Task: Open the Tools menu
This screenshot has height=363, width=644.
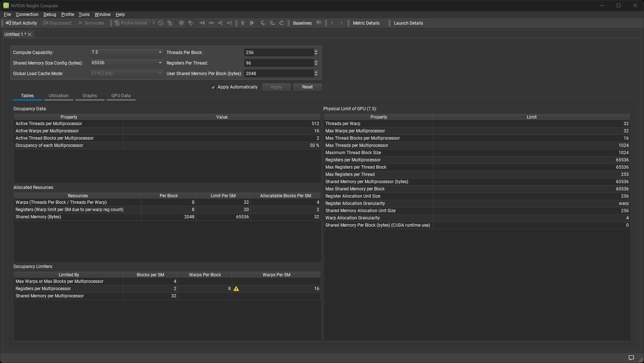Action: [x=84, y=15]
